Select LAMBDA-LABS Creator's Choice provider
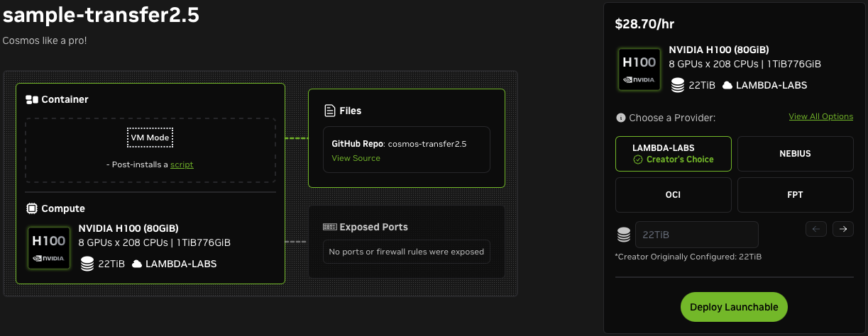This screenshot has height=336, width=868. pos(673,154)
